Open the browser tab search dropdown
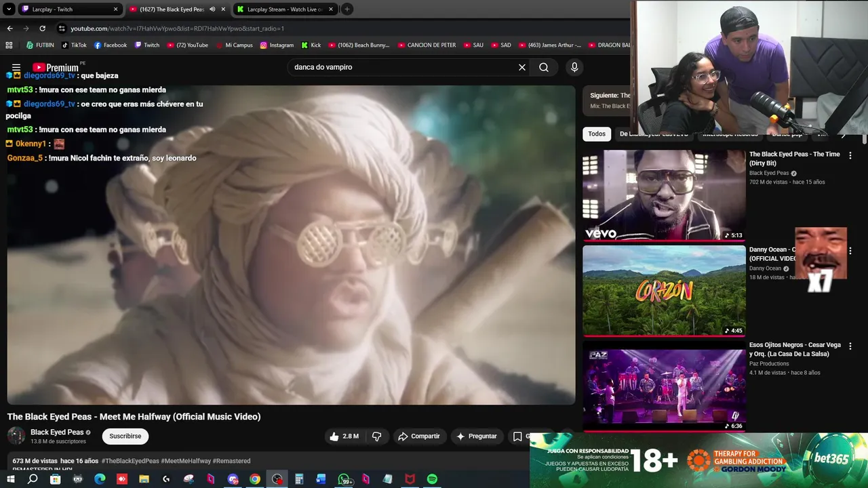868x488 pixels. click(x=9, y=9)
